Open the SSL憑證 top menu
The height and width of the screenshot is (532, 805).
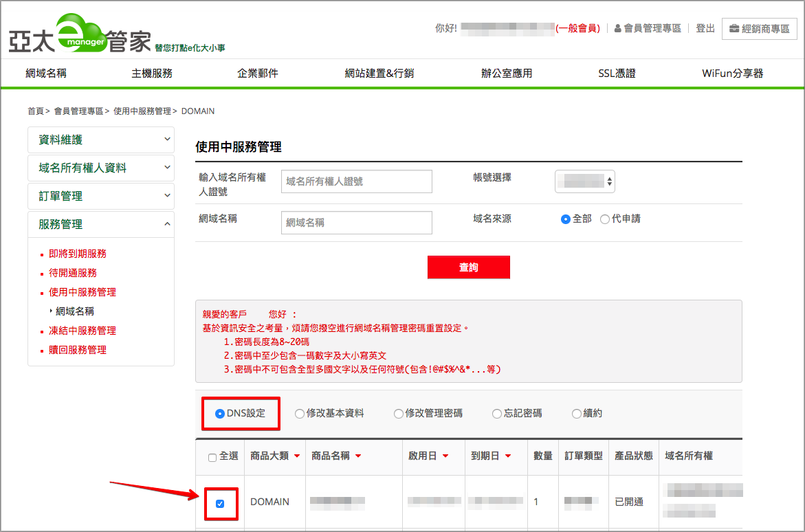click(617, 74)
